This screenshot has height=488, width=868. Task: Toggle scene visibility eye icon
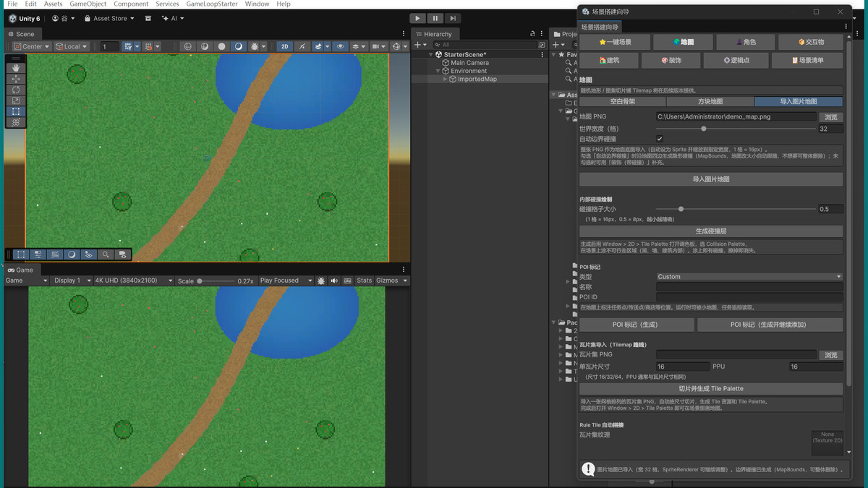340,46
